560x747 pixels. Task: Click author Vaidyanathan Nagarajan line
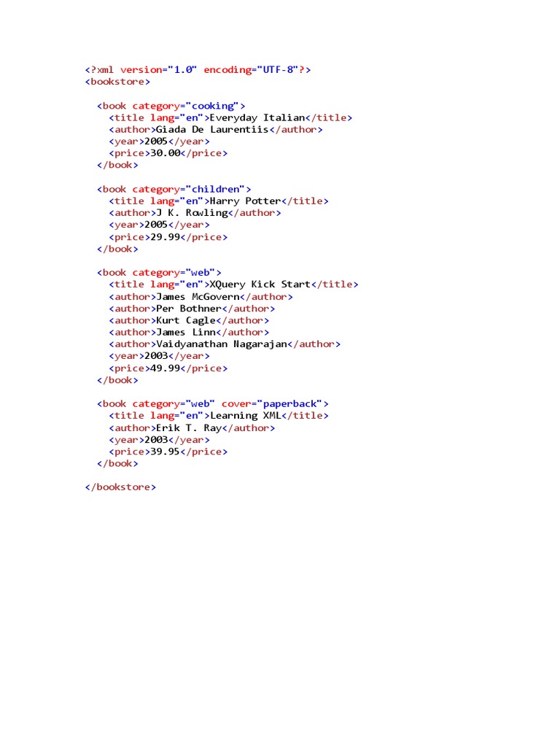pyautogui.click(x=225, y=344)
